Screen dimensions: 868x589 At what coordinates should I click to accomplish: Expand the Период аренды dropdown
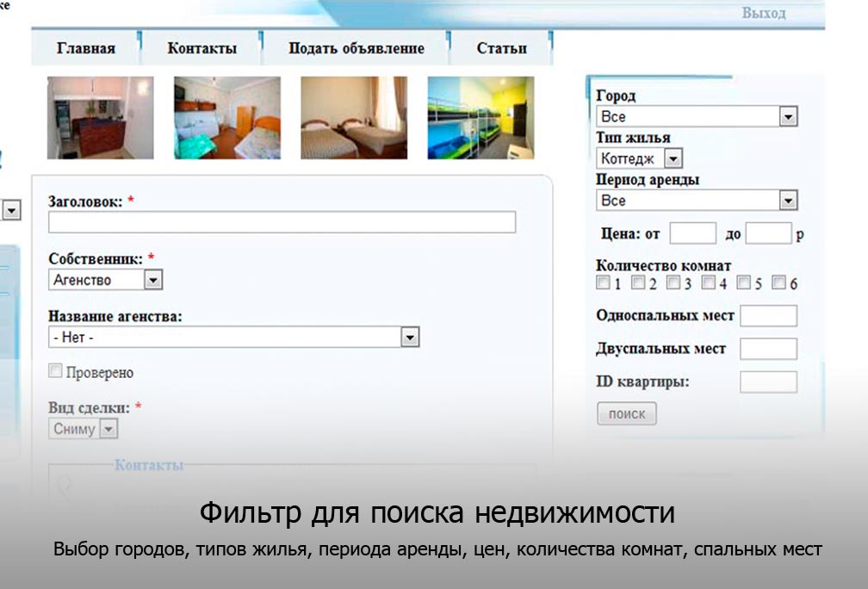[697, 201]
